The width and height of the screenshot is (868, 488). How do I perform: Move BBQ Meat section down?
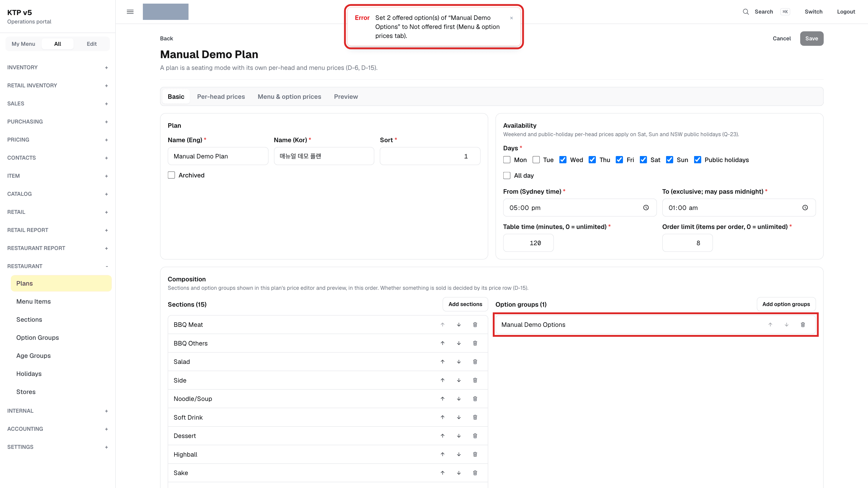click(x=459, y=325)
